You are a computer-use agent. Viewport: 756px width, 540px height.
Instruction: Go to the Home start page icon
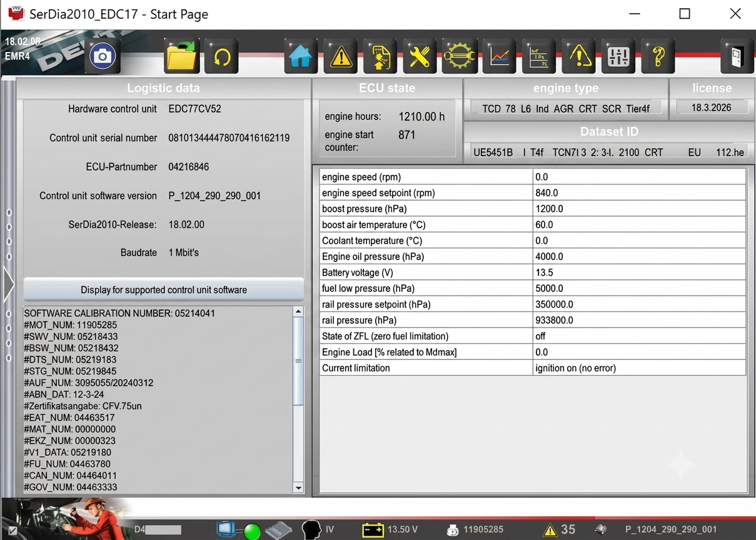[301, 57]
